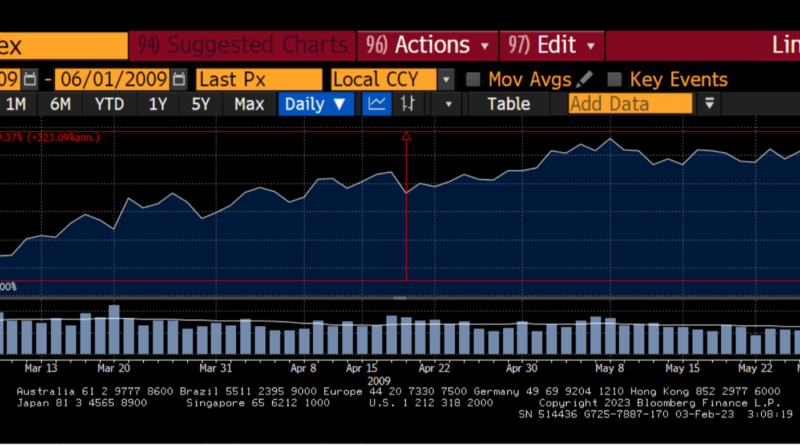Tick the Key Events checkbox
Screen dimensions: 800x445
tap(615, 79)
